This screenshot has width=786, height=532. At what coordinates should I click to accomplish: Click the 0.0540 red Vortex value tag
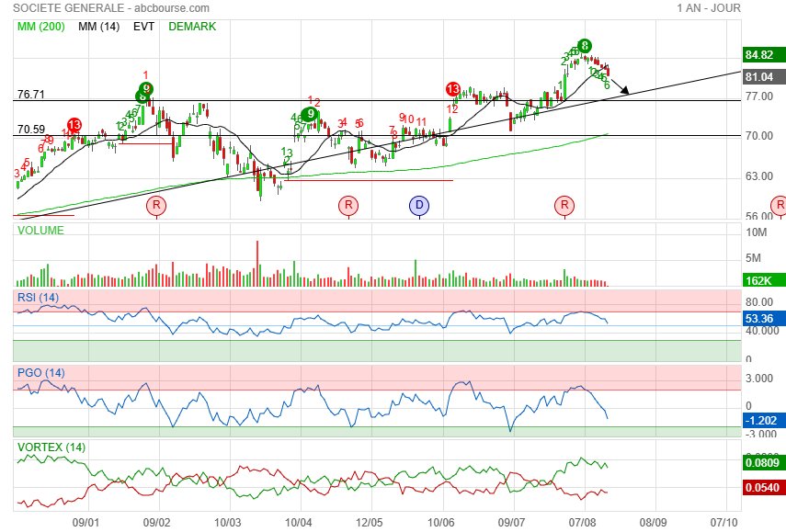coord(763,487)
